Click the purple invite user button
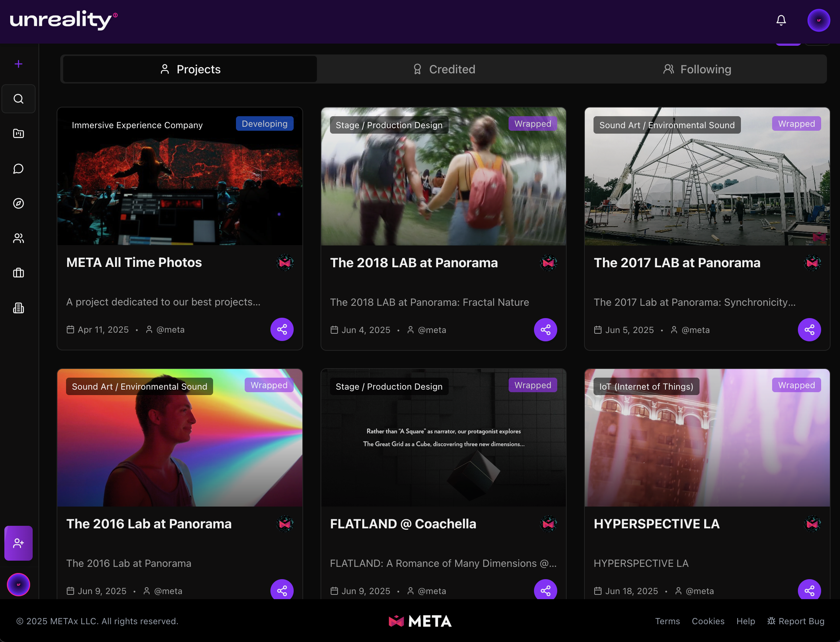Image resolution: width=840 pixels, height=642 pixels. point(19,543)
